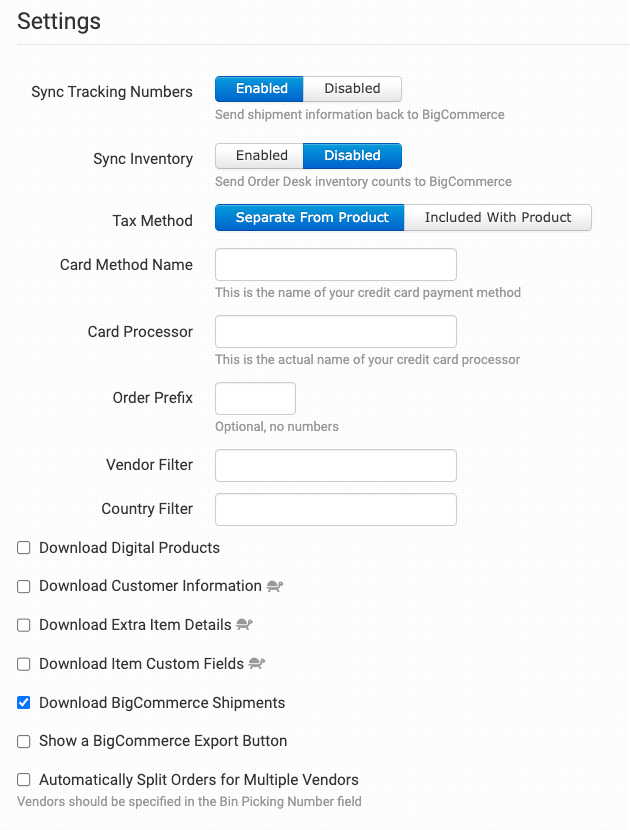Check Download Item Custom Fields option
This screenshot has width=630, height=830.
[24, 664]
